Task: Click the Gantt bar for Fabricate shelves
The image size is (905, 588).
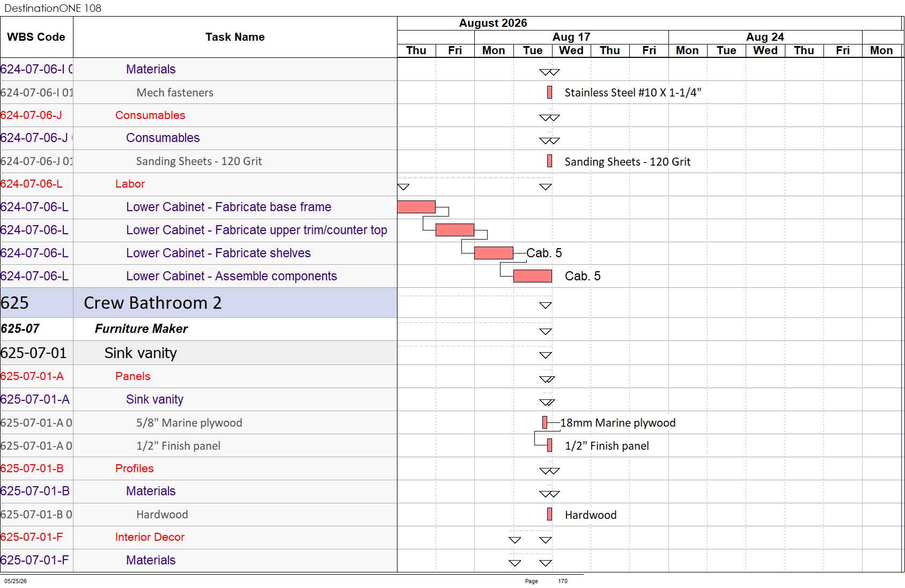Action: pos(494,253)
